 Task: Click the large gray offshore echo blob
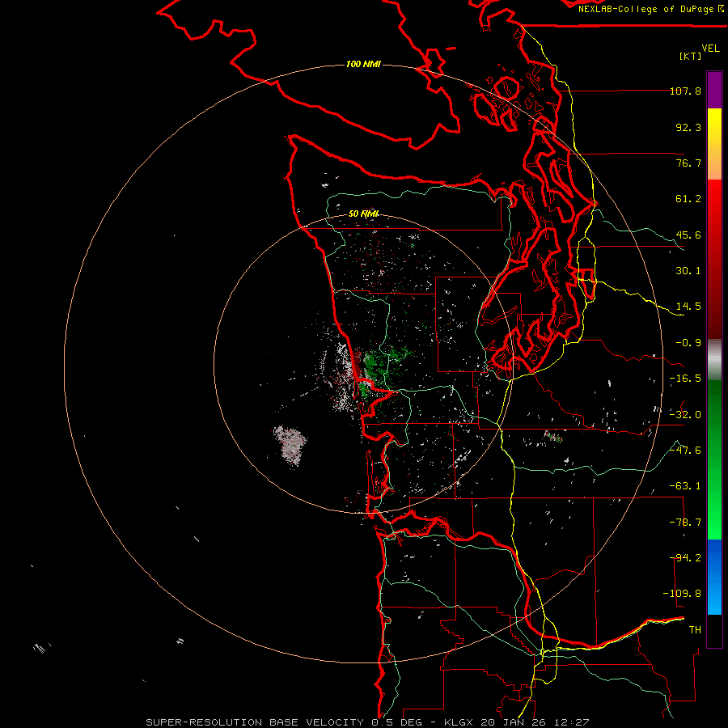(290, 445)
